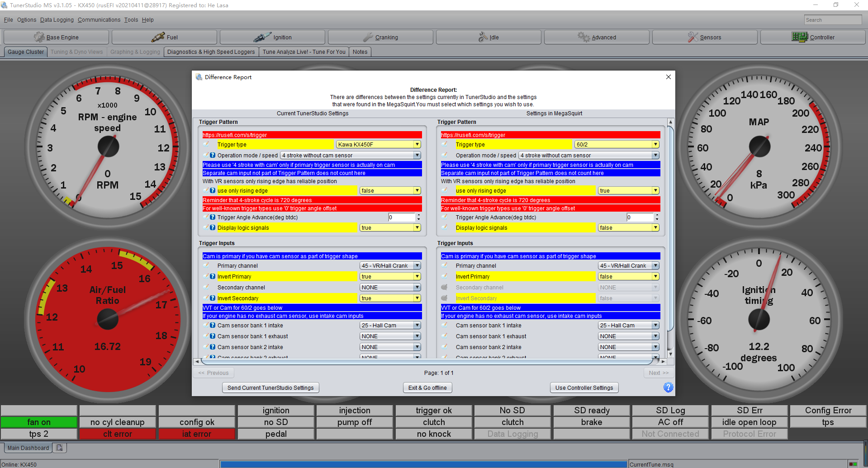
Task: Click help icon for Display logic signals
Action: [x=213, y=227]
